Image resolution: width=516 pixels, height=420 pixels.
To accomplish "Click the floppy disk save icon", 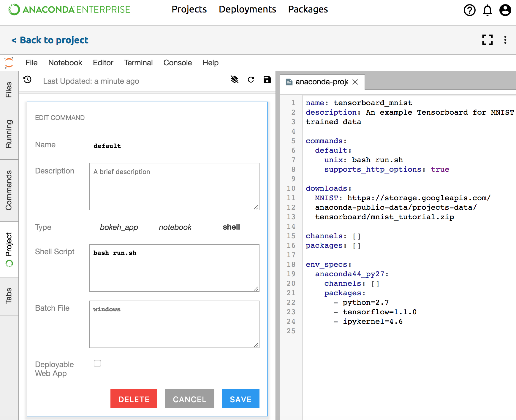I will pos(267,80).
